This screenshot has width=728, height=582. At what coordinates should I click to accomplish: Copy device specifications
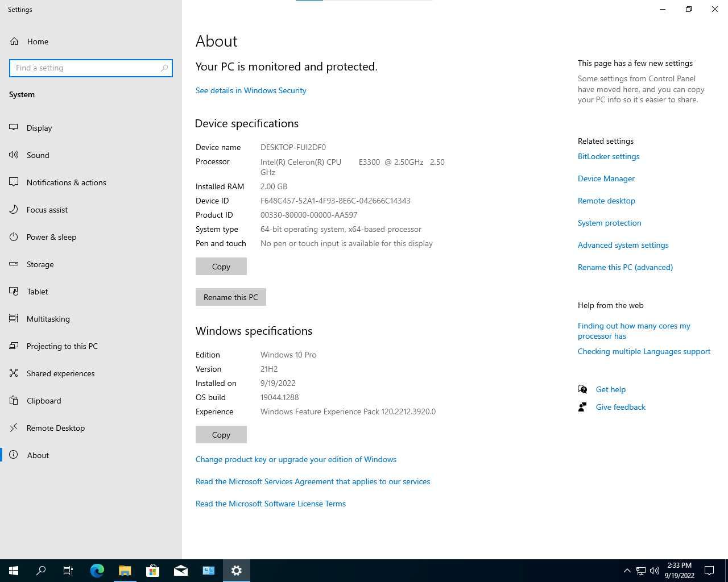click(x=221, y=267)
